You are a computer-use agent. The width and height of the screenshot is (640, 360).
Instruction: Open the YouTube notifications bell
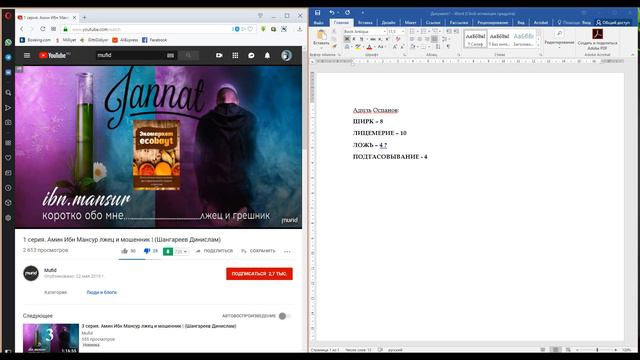(x=267, y=55)
